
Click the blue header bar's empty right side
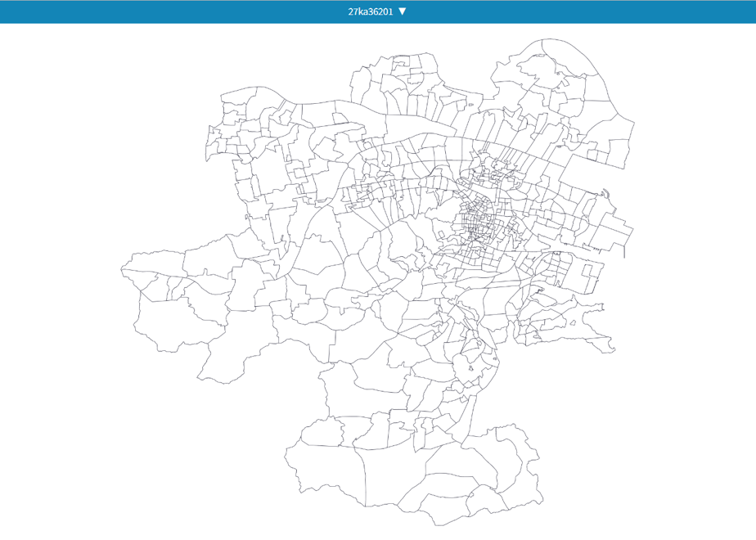coord(578,11)
